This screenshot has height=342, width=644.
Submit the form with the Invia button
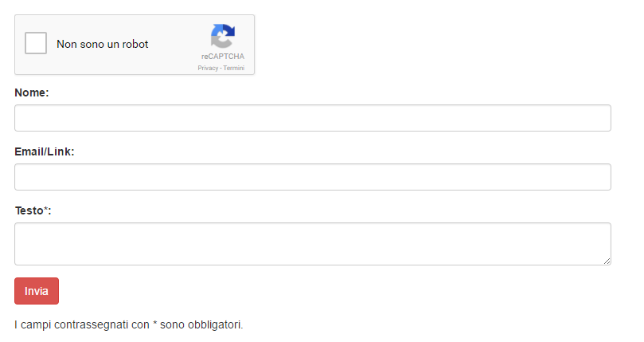pos(37,291)
